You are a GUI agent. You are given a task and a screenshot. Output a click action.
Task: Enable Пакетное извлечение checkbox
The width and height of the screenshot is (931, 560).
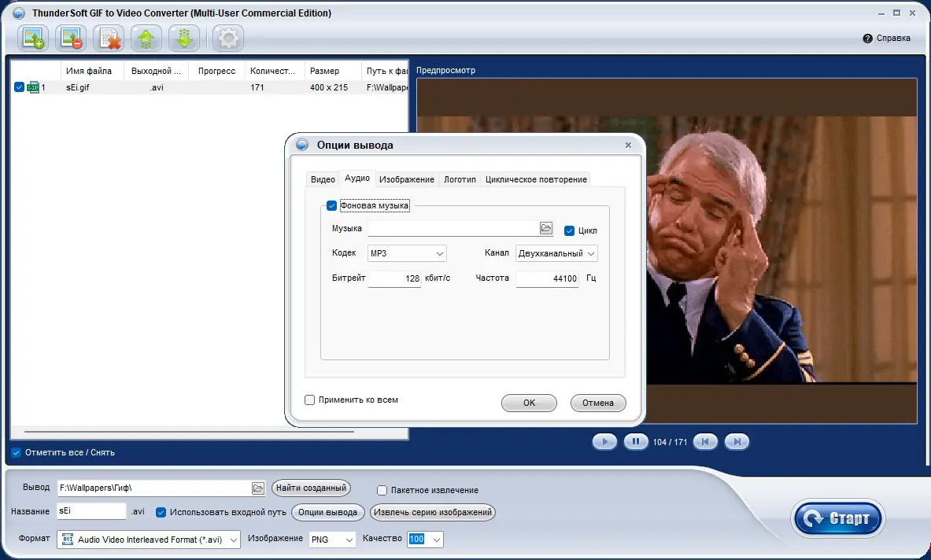[382, 490]
